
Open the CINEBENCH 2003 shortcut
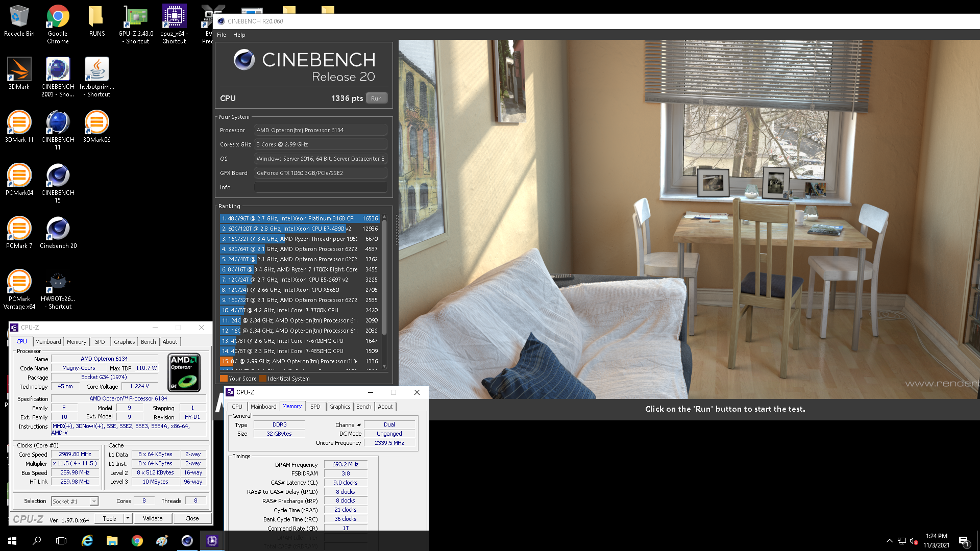click(58, 77)
